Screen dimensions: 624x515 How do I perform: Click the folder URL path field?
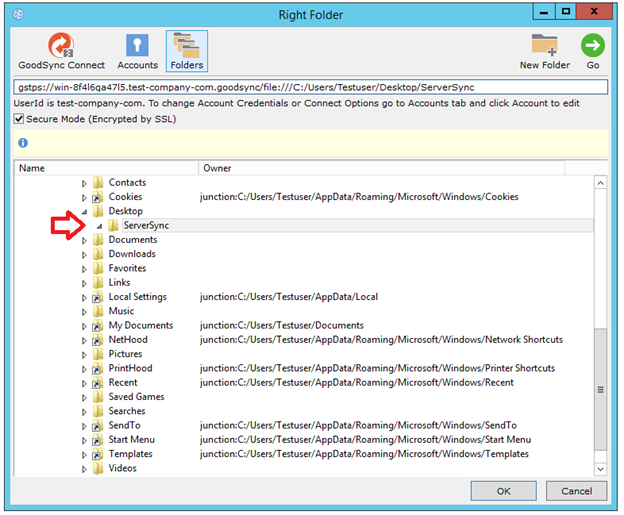(x=310, y=87)
